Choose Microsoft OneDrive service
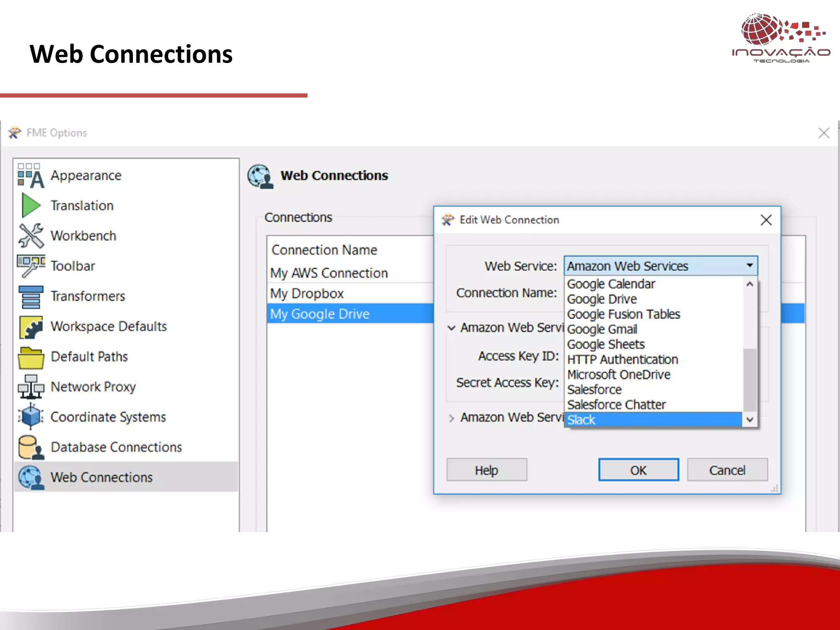The image size is (840, 630). point(654,374)
